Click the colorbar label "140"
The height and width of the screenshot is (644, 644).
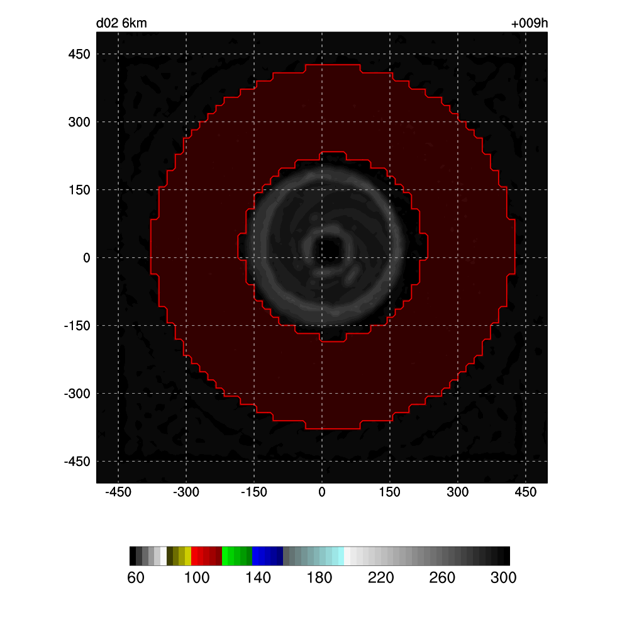click(258, 578)
